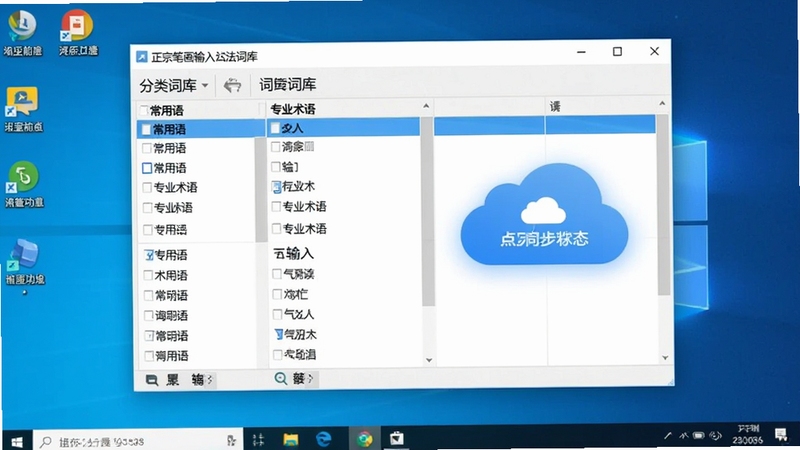Minimize the input method dictionary window
Screen dimensions: 800x450
click(581, 52)
